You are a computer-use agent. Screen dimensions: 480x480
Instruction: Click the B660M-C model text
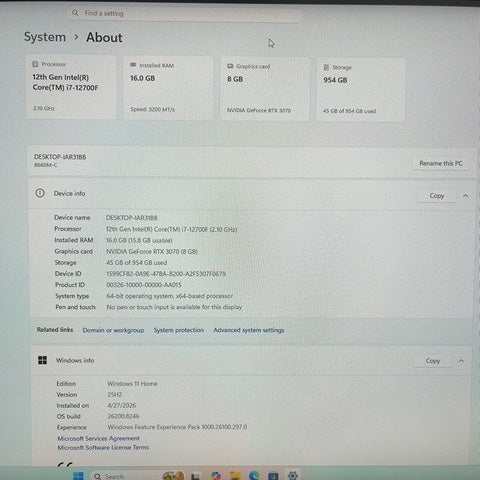tap(46, 165)
